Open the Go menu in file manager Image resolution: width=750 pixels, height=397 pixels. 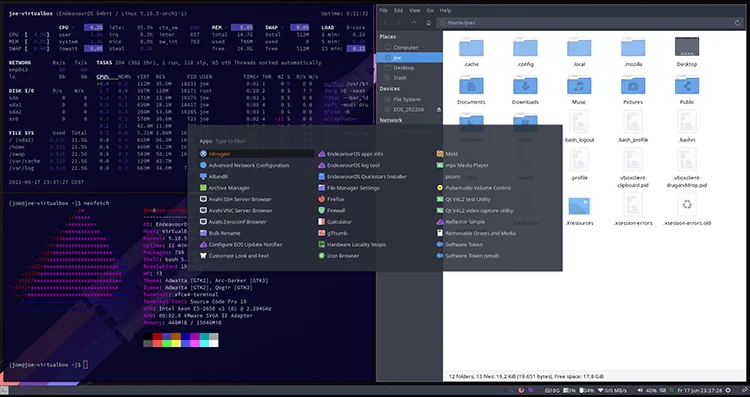coord(430,11)
